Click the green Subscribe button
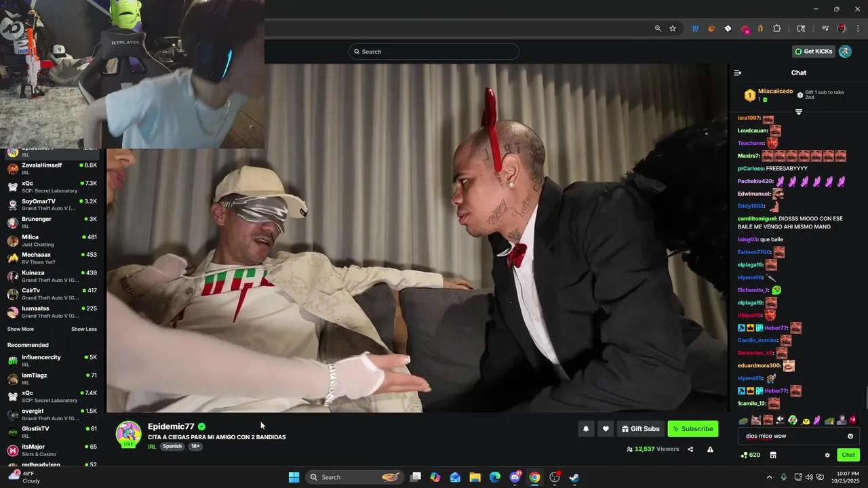 click(x=693, y=429)
